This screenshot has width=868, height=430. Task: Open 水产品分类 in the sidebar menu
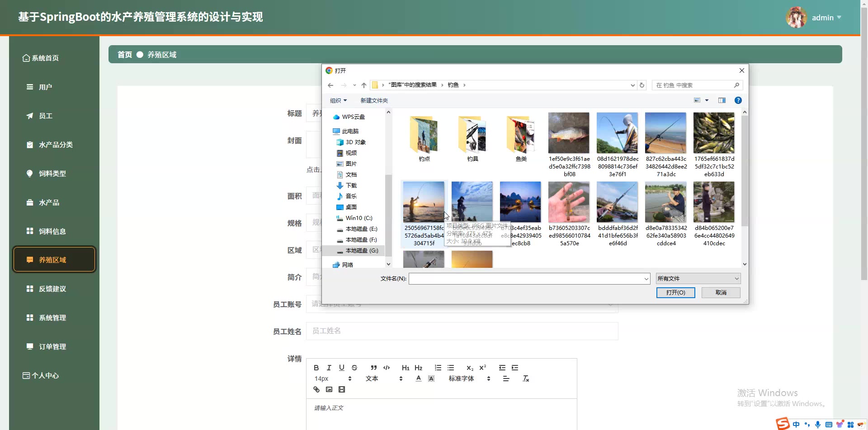(56, 145)
